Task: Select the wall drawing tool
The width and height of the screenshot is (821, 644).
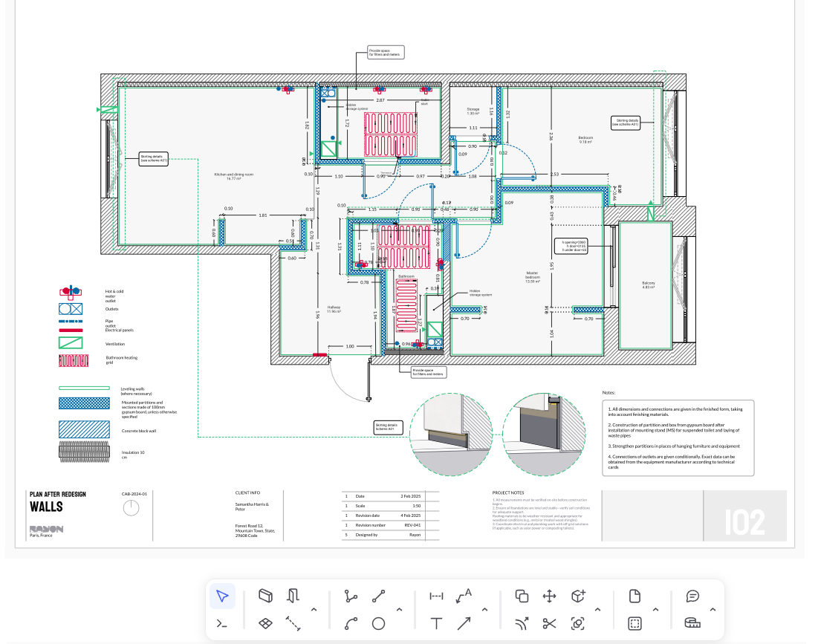Action: point(266,596)
